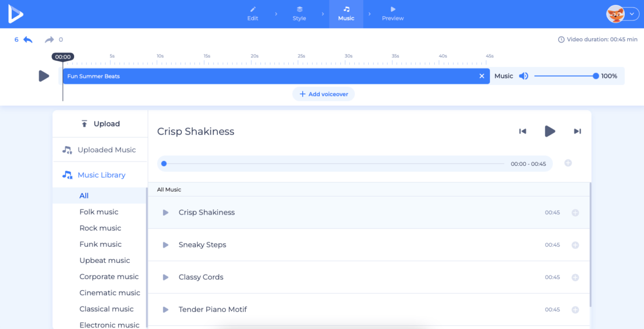Play the timeline with the large play button

(x=44, y=76)
